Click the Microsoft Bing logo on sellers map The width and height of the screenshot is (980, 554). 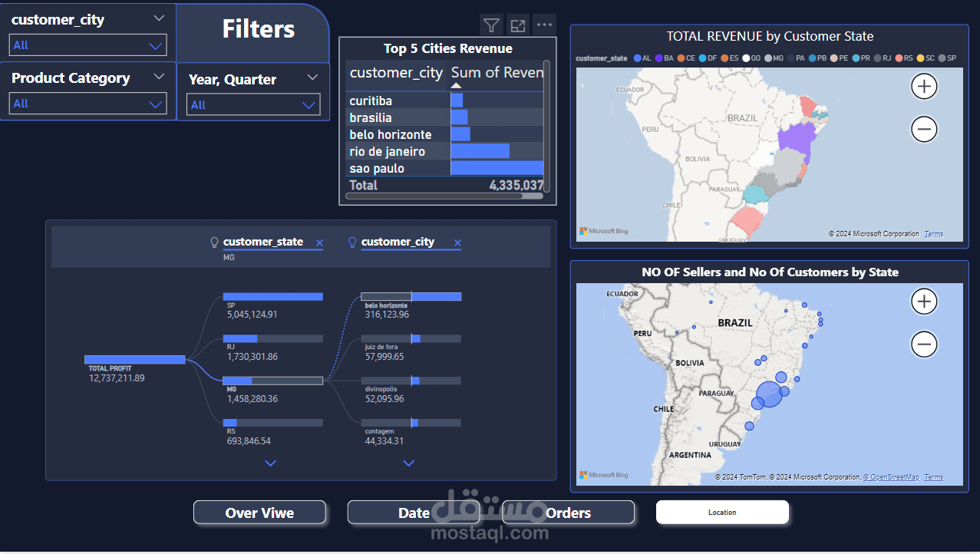point(604,475)
